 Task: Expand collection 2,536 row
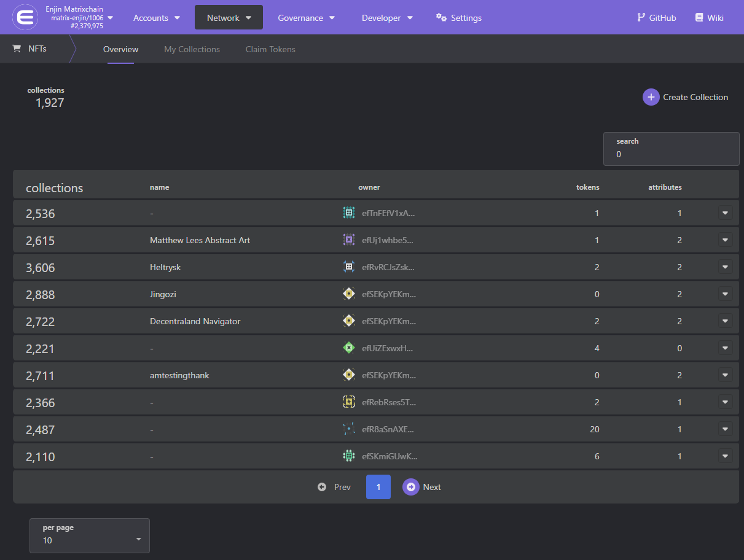[x=726, y=213]
